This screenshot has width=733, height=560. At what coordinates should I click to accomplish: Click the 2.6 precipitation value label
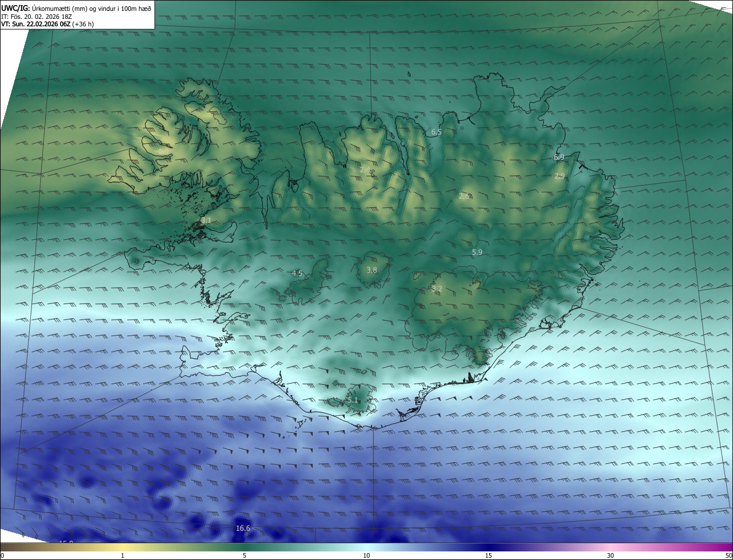coord(464,196)
